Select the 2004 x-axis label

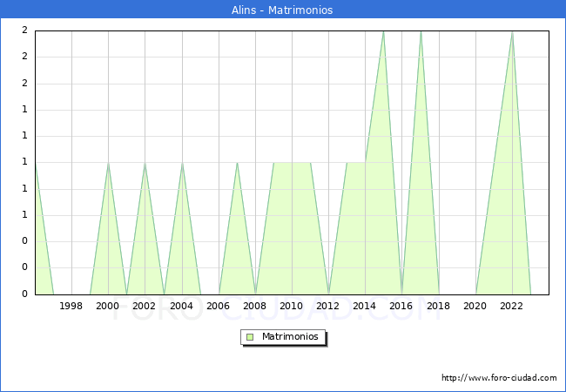(x=181, y=306)
